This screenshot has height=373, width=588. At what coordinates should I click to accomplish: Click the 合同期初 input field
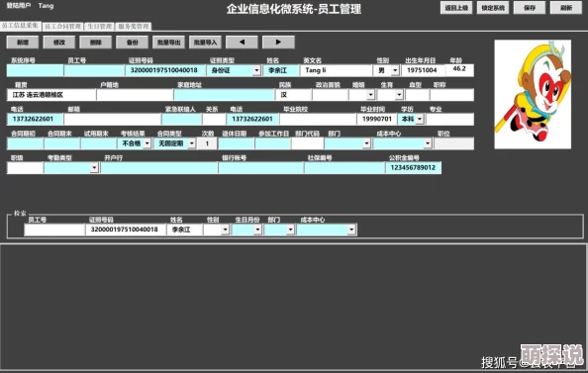click(25, 143)
